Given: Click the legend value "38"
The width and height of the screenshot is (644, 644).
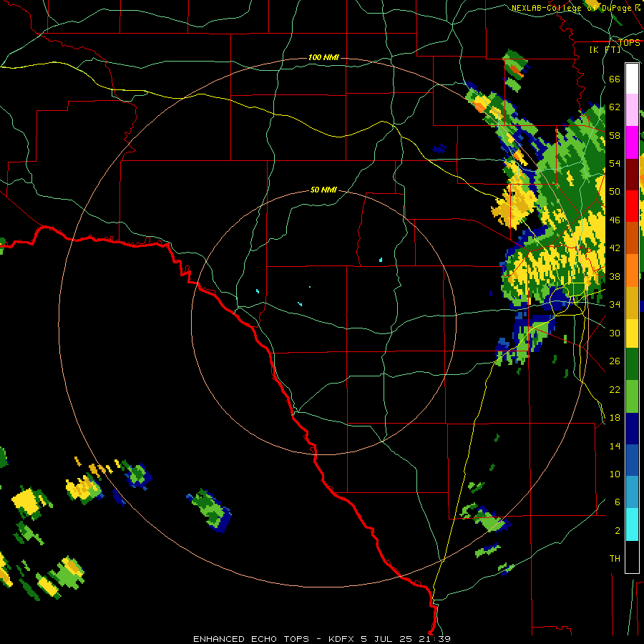Looking at the screenshot, I should 615,276.
